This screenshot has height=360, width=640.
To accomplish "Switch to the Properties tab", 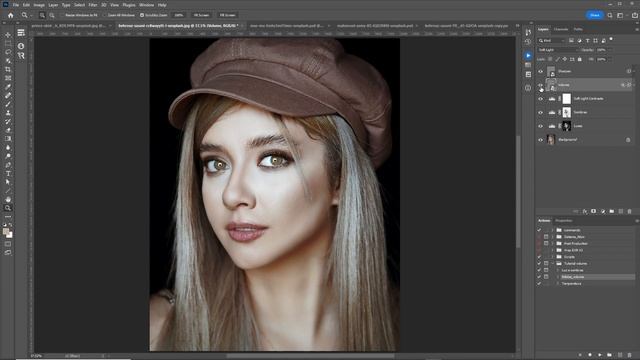I will [x=564, y=220].
